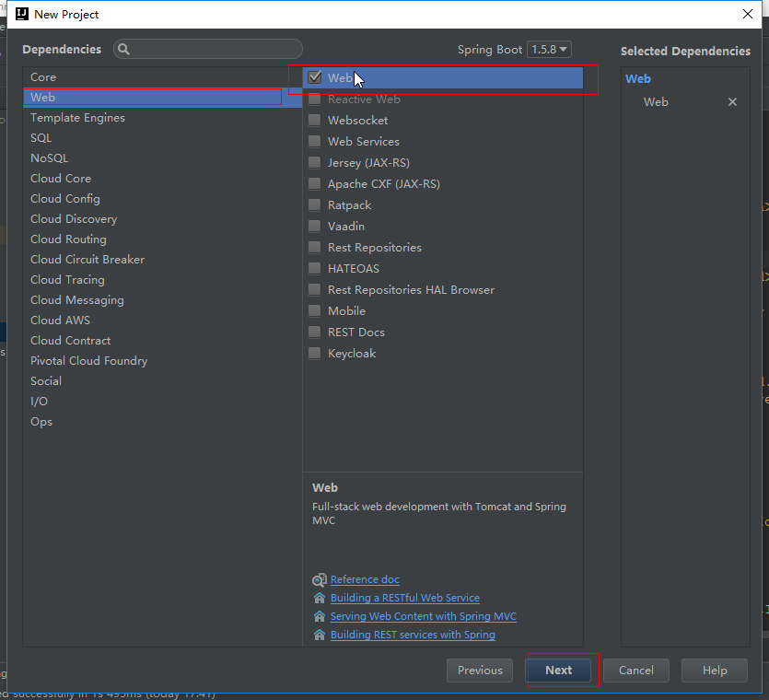Tick the Apache CXF (JAX-RS) checkbox
This screenshot has width=769, height=700.
coord(314,184)
